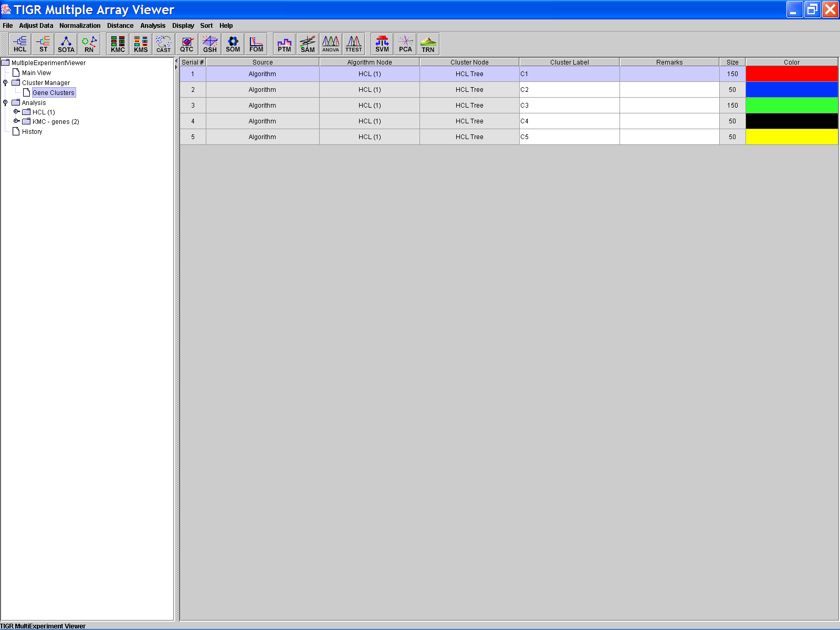
Task: Click the SVM toolbar icon
Action: coord(382,44)
